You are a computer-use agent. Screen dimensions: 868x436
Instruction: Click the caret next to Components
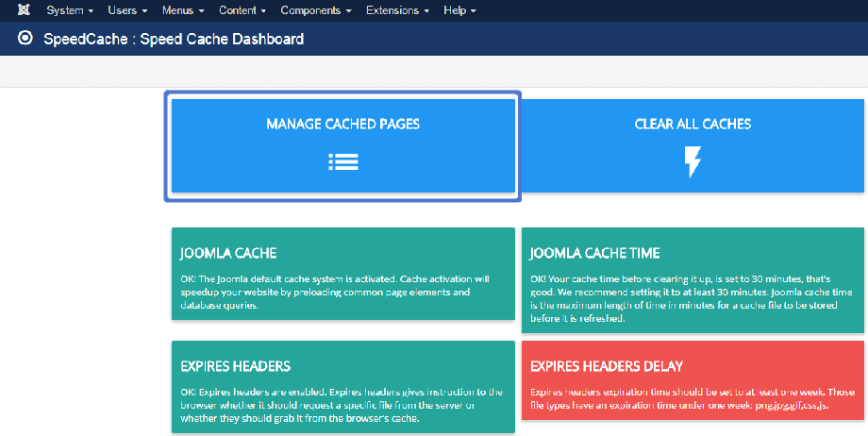[349, 11]
